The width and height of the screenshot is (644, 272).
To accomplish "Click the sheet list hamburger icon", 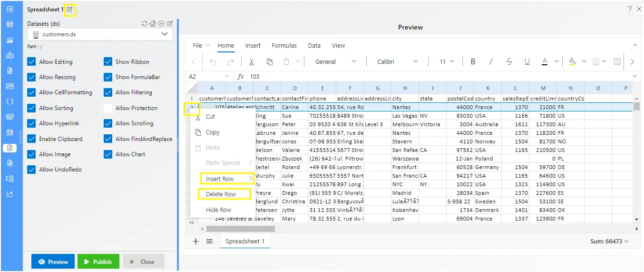I will click(x=209, y=241).
